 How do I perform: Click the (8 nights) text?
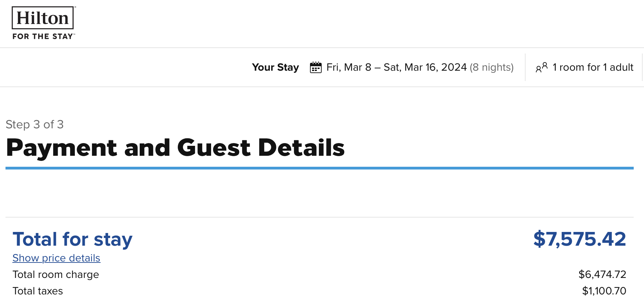(x=492, y=67)
